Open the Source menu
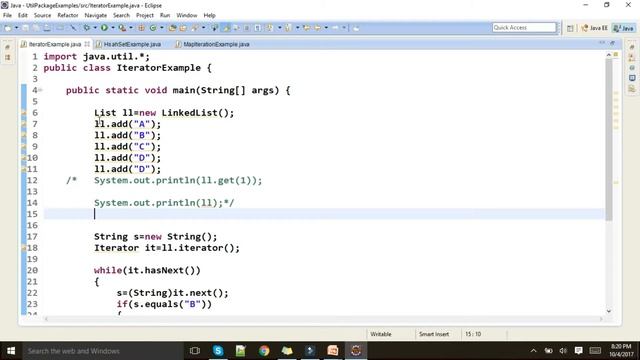This screenshot has width=640, height=360. pyautogui.click(x=42, y=15)
